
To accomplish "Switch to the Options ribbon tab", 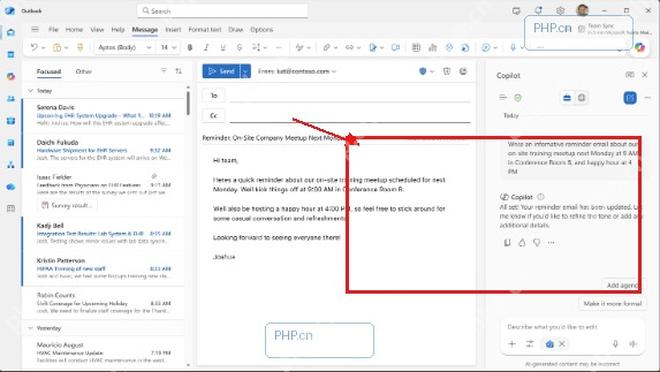I will tap(261, 29).
